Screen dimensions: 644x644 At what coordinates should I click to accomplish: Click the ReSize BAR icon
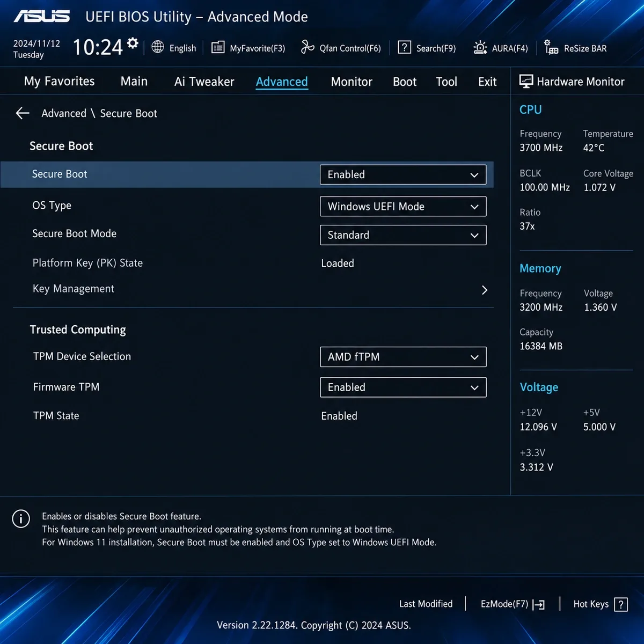551,47
